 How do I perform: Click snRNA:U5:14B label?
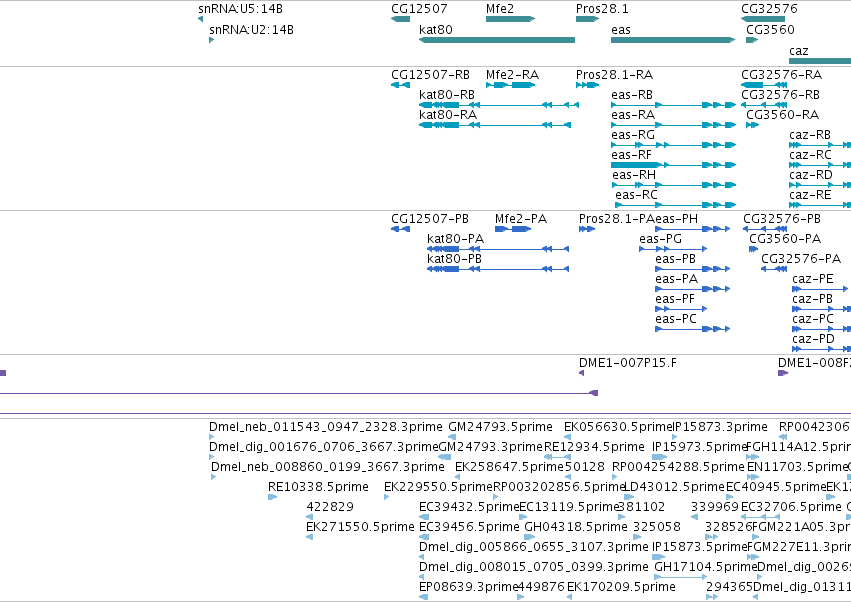240,9
